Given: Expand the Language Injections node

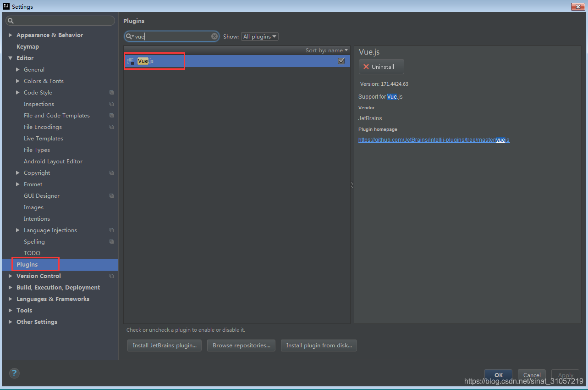Looking at the screenshot, I should pyautogui.click(x=18, y=230).
